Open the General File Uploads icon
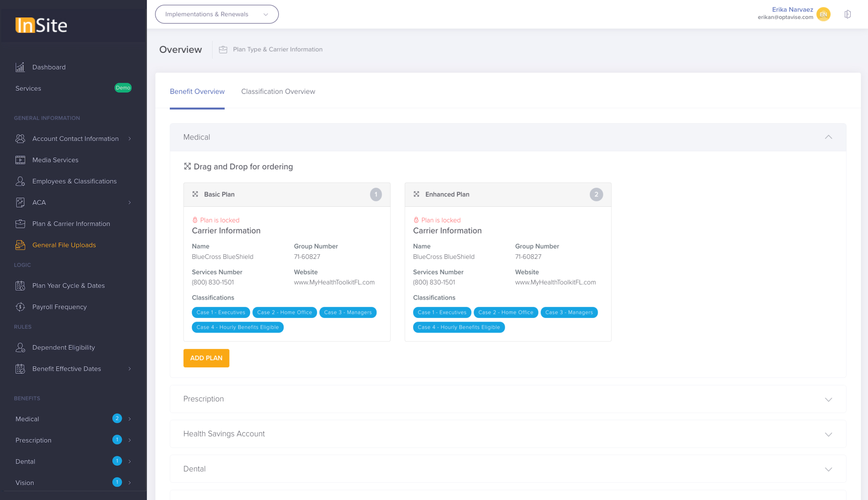 click(x=21, y=245)
